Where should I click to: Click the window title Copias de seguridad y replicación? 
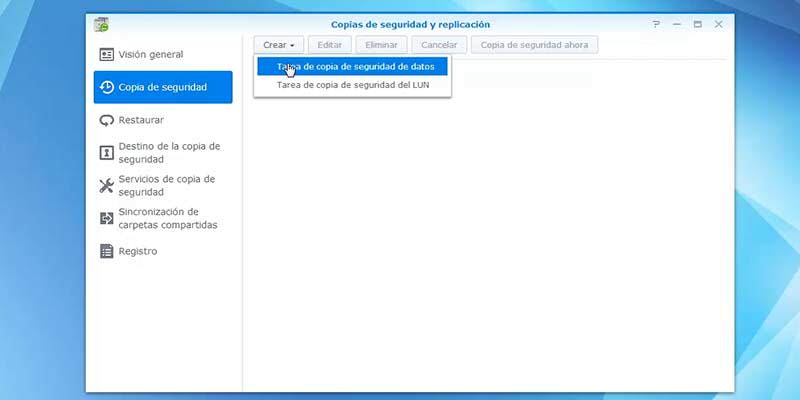(410, 24)
